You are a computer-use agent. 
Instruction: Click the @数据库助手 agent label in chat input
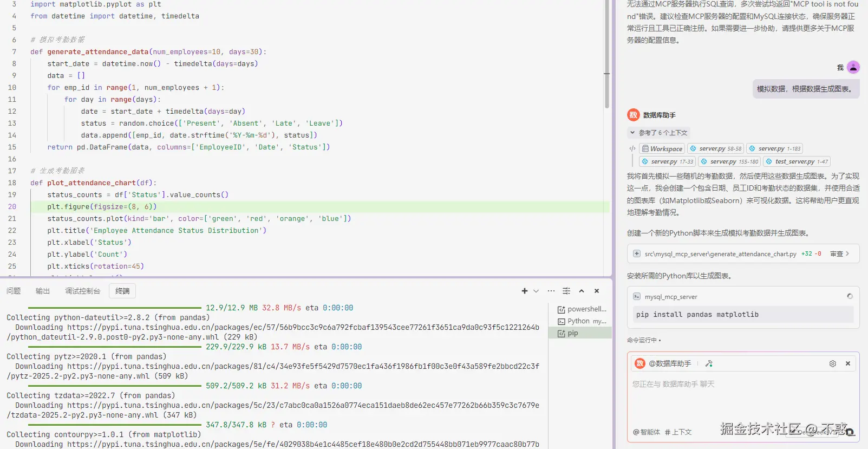pos(670,363)
